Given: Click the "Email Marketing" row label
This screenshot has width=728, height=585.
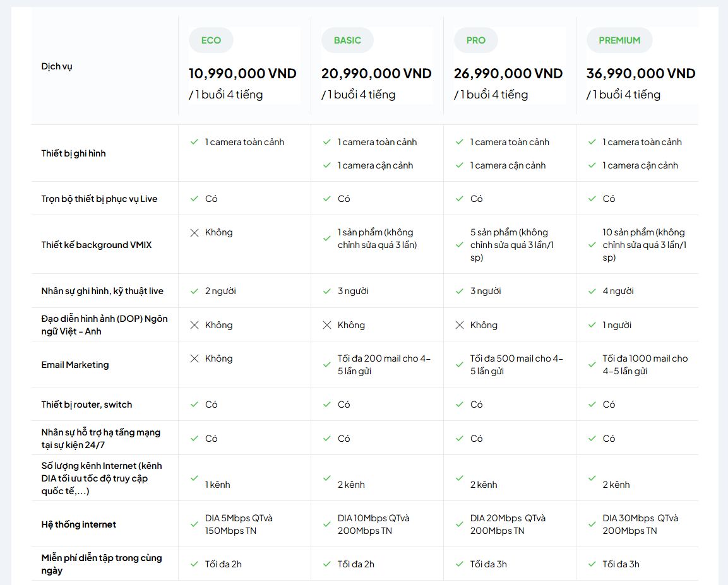Looking at the screenshot, I should 75,365.
